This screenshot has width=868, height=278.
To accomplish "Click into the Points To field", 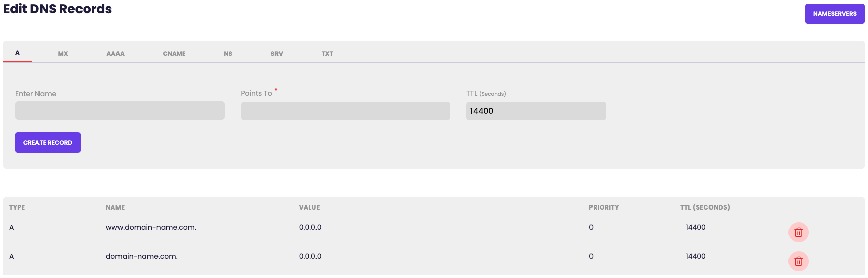I will click(345, 111).
